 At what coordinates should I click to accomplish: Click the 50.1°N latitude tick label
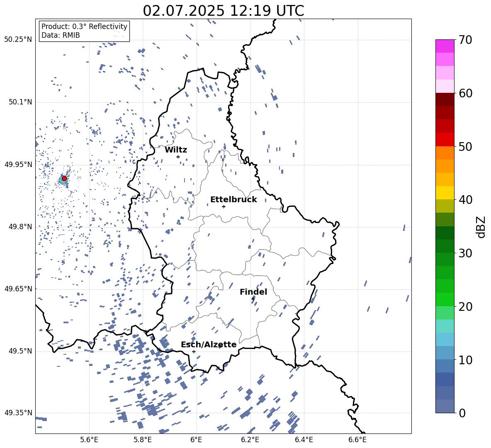20,102
